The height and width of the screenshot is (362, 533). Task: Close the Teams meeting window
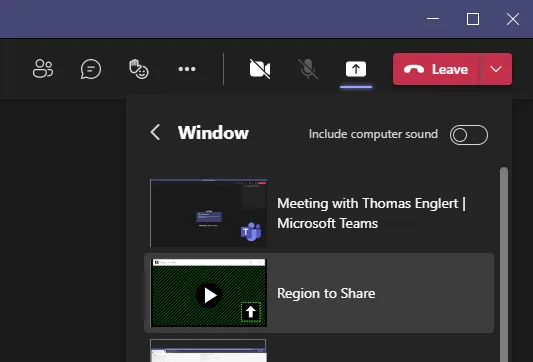[513, 19]
